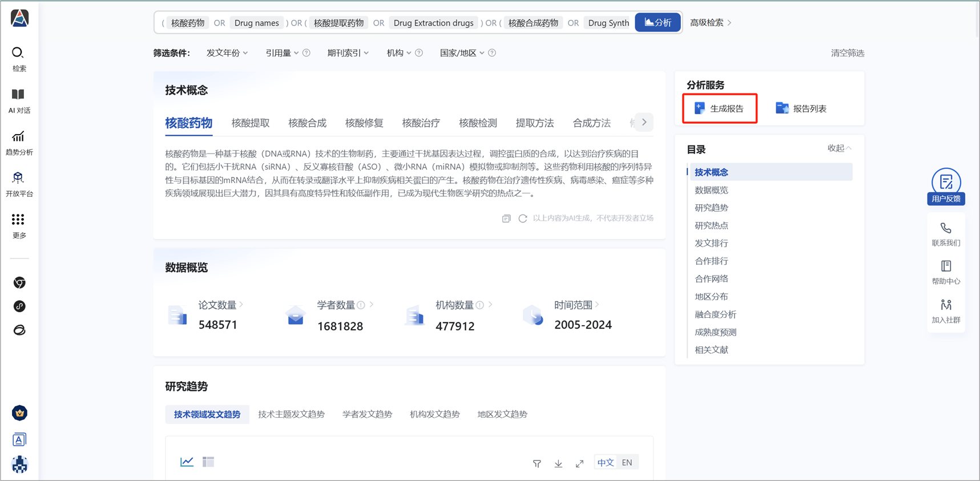980x481 pixels.
Task: Show more concept tabs with right arrow
Action: click(644, 122)
